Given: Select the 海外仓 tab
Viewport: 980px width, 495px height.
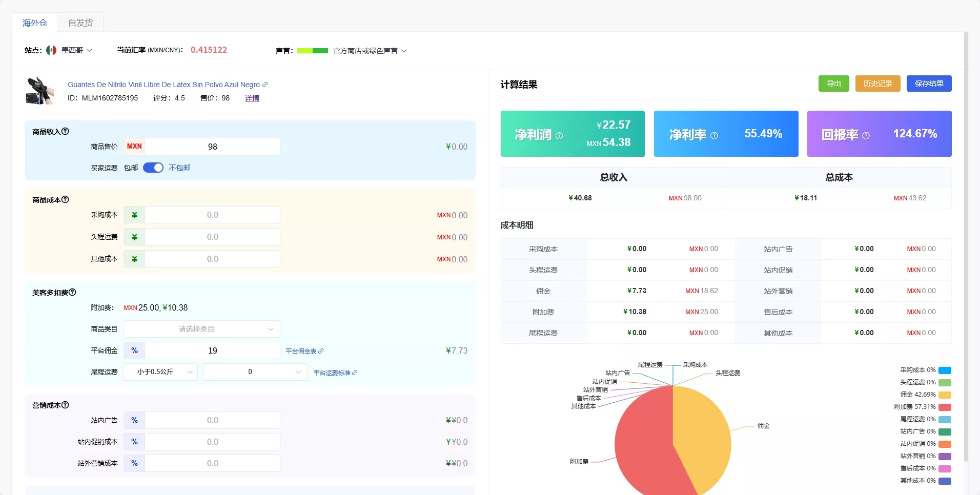Looking at the screenshot, I should pyautogui.click(x=35, y=23).
